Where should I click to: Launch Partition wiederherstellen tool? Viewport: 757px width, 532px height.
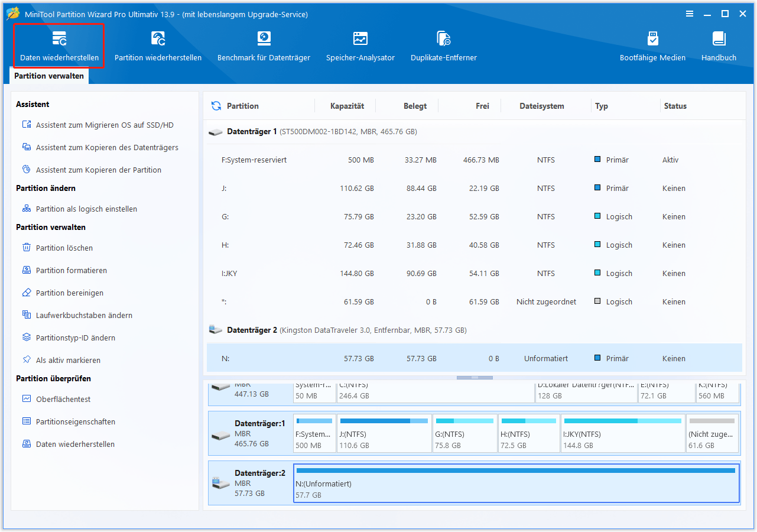click(x=158, y=46)
